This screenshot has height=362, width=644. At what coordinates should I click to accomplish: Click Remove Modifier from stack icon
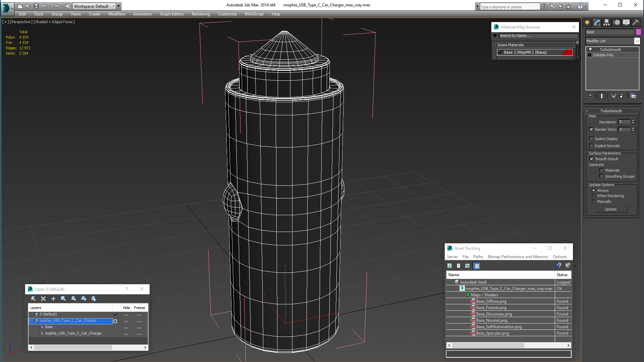(622, 96)
